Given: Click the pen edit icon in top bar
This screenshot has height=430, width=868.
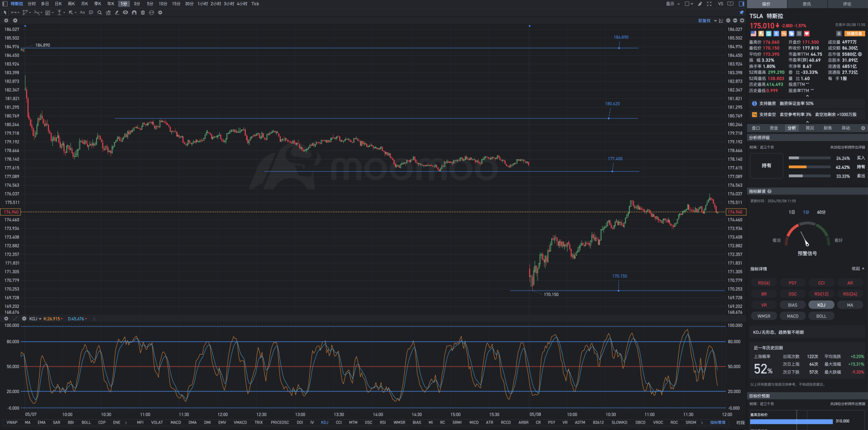Looking at the screenshot, I should coord(700,4).
